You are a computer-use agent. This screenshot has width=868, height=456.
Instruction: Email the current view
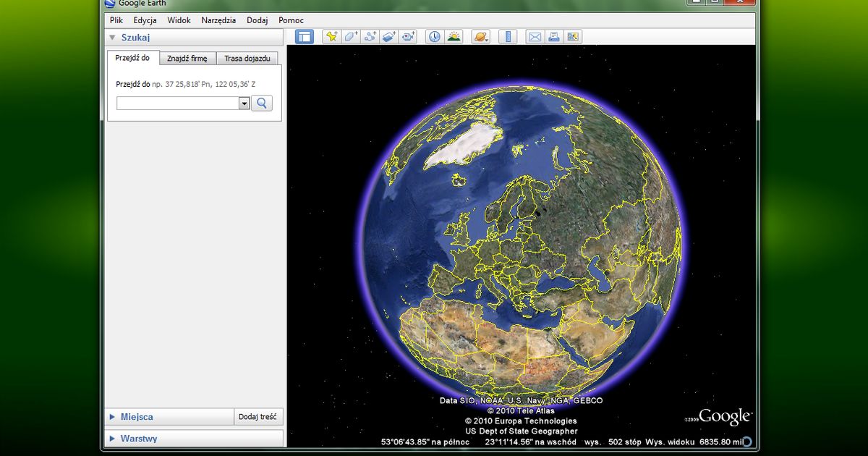534,36
